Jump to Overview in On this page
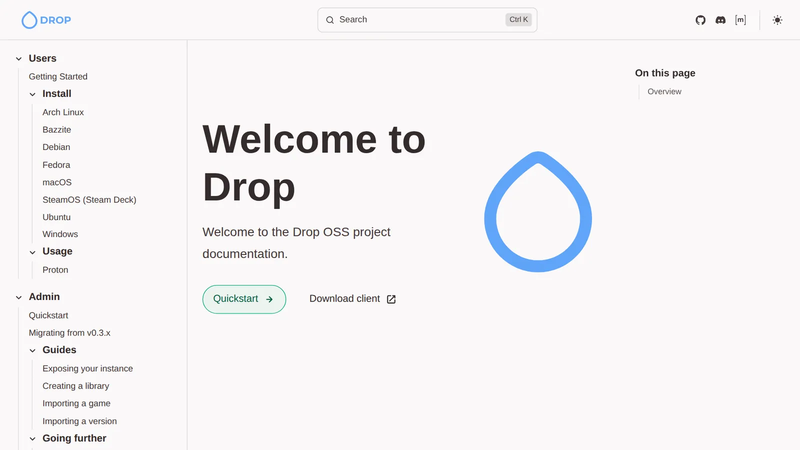The image size is (800, 450). pos(664,91)
